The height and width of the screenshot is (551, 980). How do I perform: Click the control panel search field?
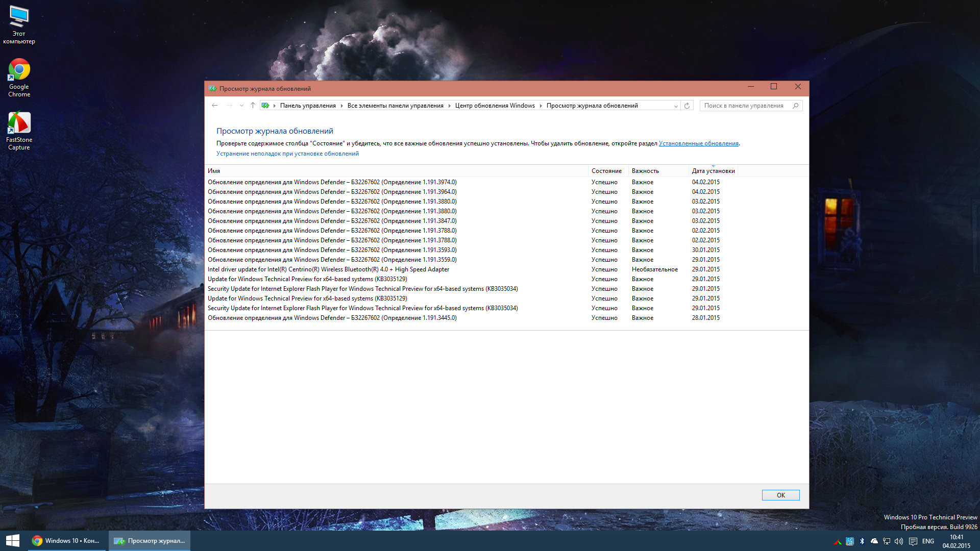(744, 106)
